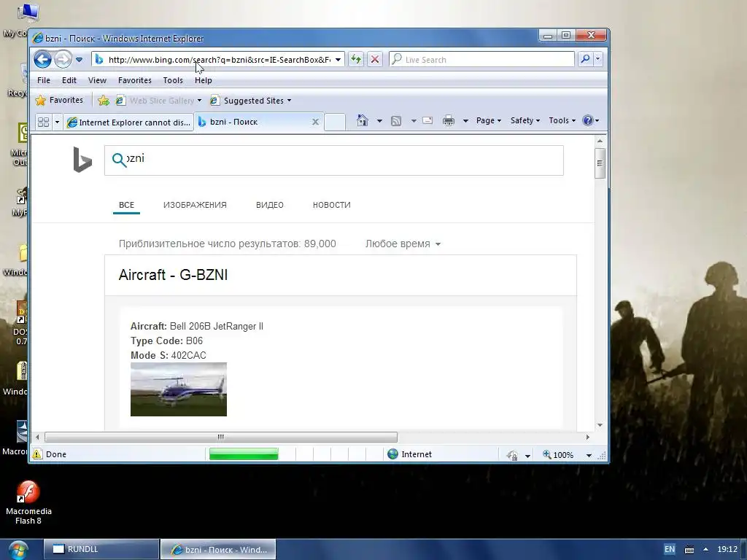This screenshot has width=747, height=560.
Task: Click the Add to Favorites Bar icon
Action: 104,101
